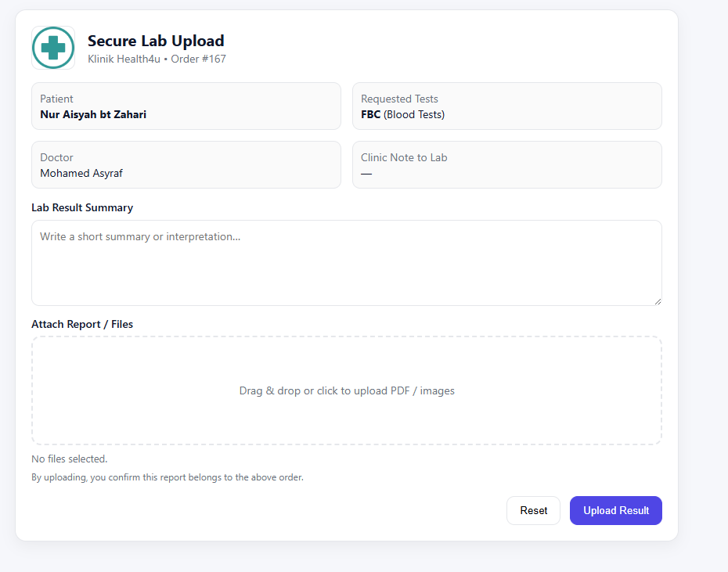Click the 'Drag & drop or click' upload prompt
Image resolution: width=728 pixels, height=572 pixels.
click(x=347, y=390)
